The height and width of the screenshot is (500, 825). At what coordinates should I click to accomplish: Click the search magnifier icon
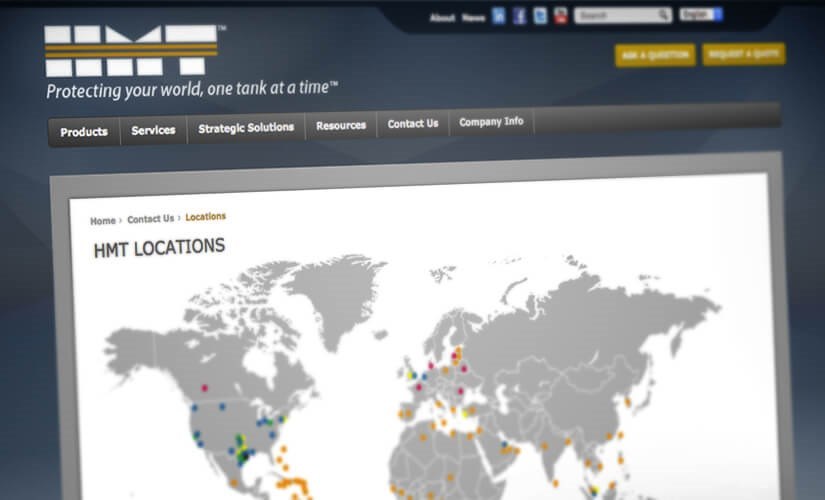pyautogui.click(x=664, y=15)
